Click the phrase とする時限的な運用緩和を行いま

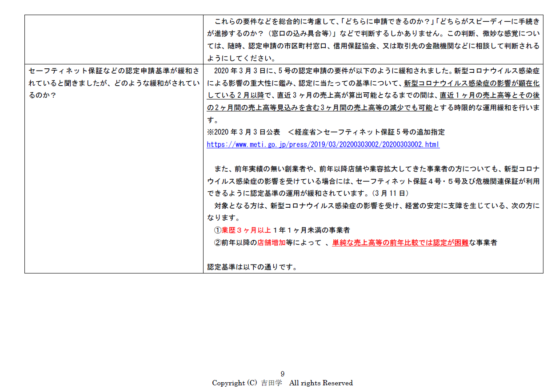point(486,107)
